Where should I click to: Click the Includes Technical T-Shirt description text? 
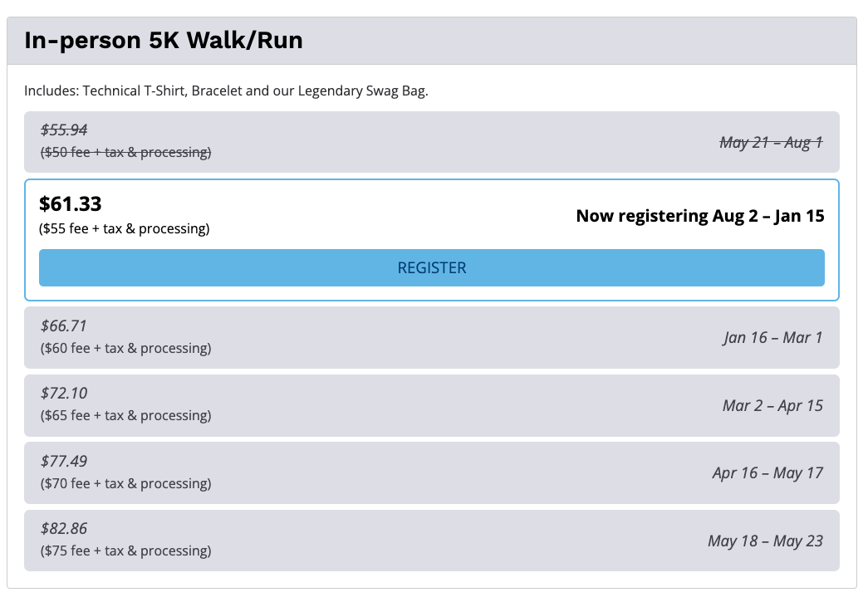pyautogui.click(x=226, y=91)
